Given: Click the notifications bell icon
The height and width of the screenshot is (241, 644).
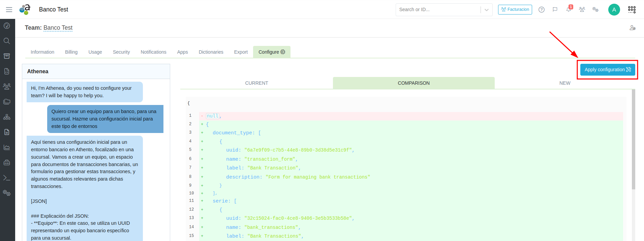Looking at the screenshot, I should pos(569,9).
